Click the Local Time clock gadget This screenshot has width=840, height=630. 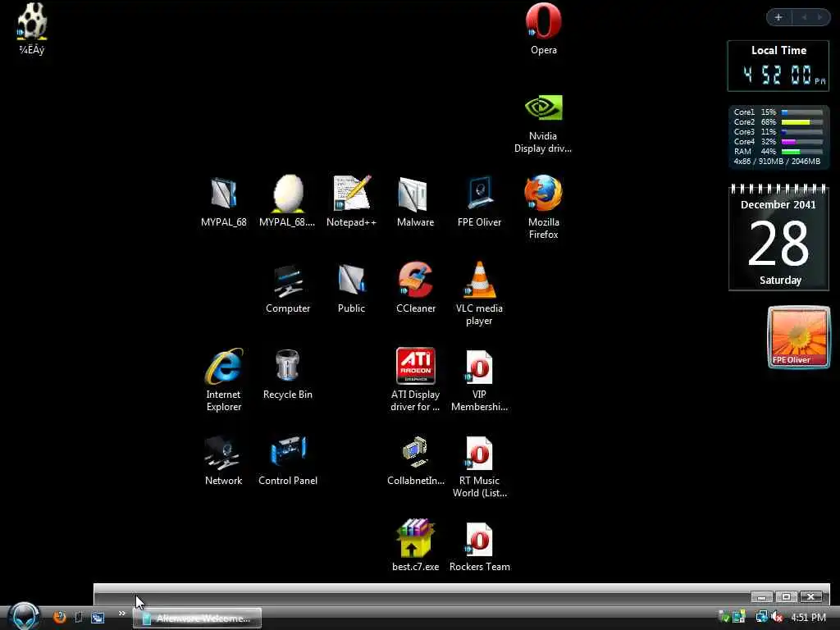(x=778, y=66)
